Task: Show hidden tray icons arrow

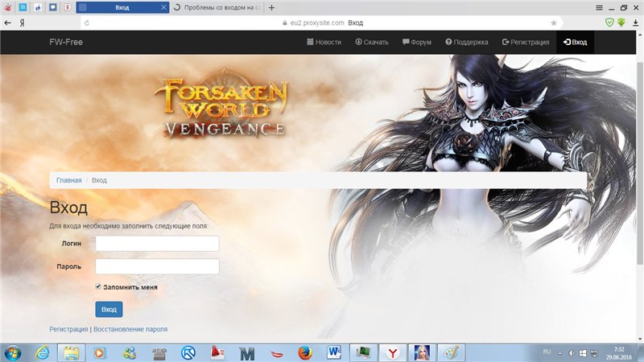Action: 559,353
